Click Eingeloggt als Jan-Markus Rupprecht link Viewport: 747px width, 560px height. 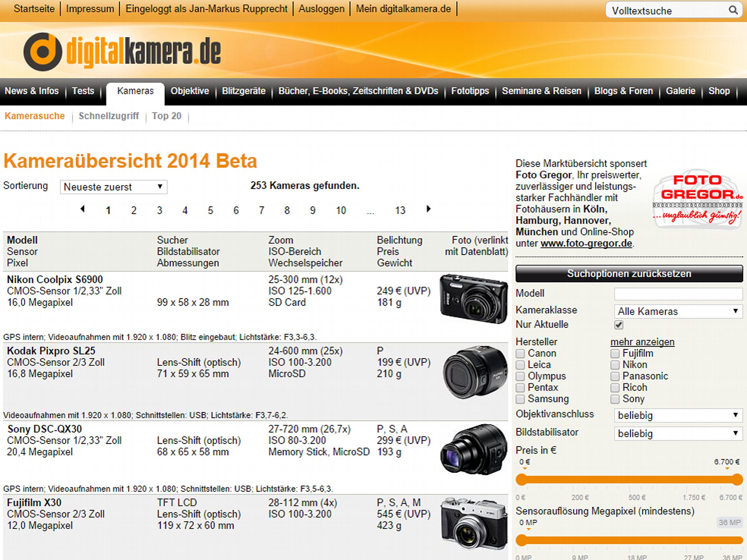[x=207, y=9]
